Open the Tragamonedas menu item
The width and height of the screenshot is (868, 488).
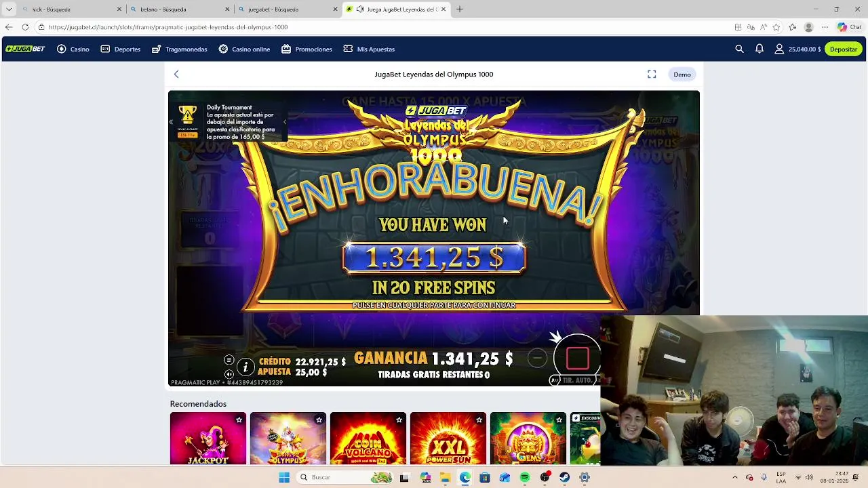[180, 49]
